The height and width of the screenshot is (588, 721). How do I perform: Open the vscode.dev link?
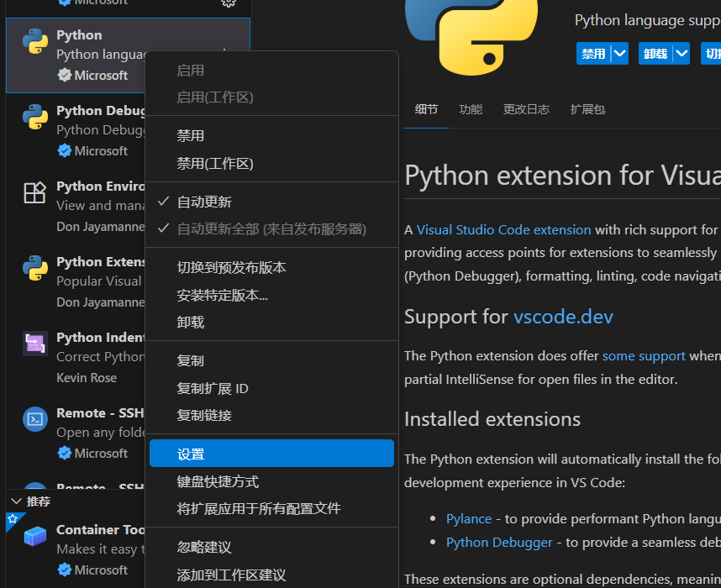[563, 317]
